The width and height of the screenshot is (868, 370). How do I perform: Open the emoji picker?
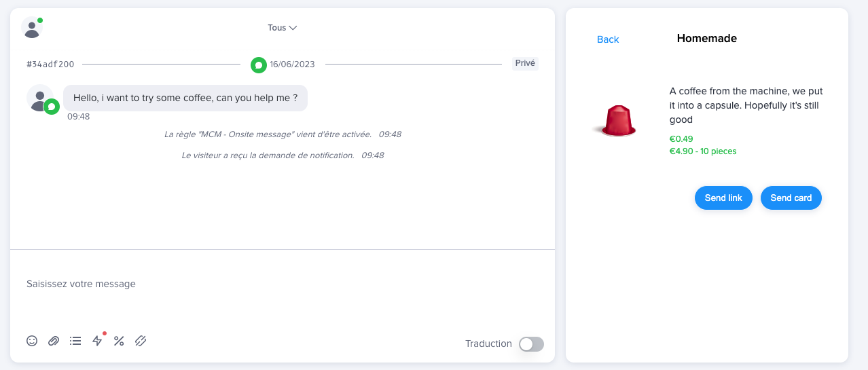pos(32,341)
